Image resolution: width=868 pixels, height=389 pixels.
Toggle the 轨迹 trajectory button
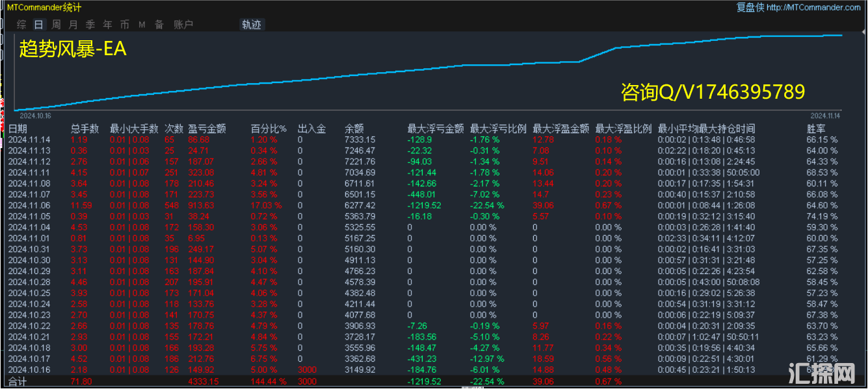click(x=252, y=25)
